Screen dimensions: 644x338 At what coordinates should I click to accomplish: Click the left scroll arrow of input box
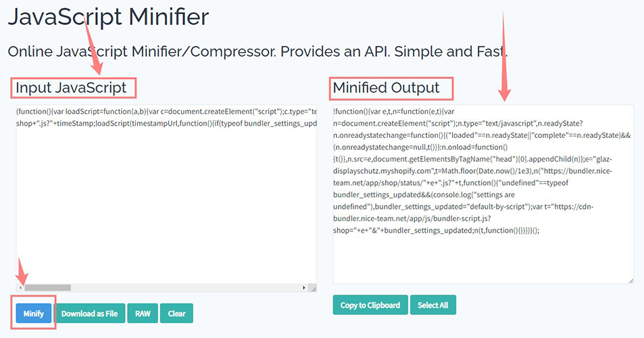click(x=20, y=287)
